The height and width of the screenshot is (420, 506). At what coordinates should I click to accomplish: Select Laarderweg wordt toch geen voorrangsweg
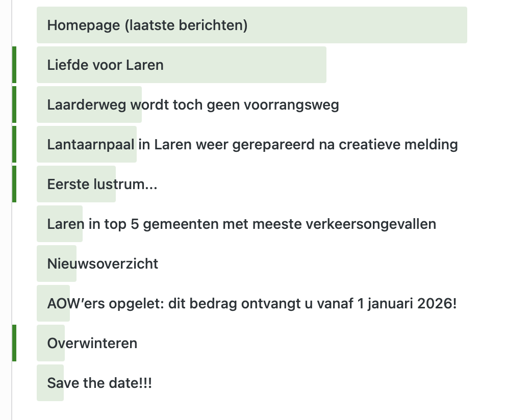coord(193,104)
